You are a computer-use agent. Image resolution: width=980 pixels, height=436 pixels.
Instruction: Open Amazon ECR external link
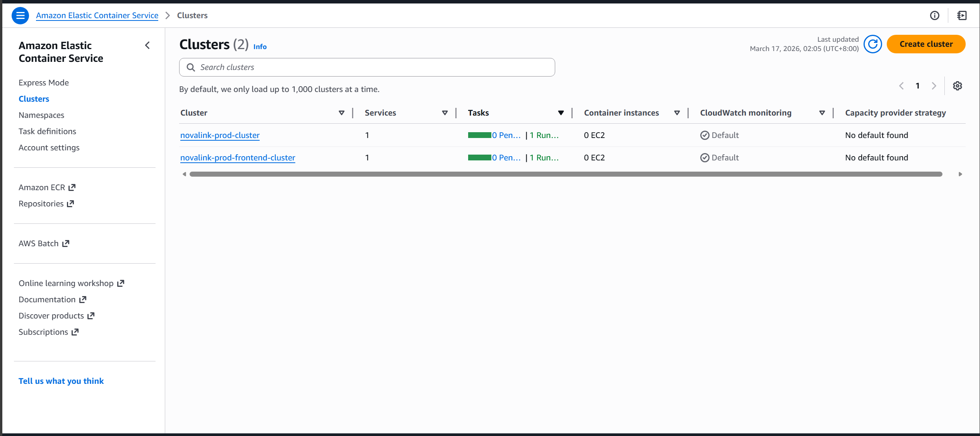point(47,187)
